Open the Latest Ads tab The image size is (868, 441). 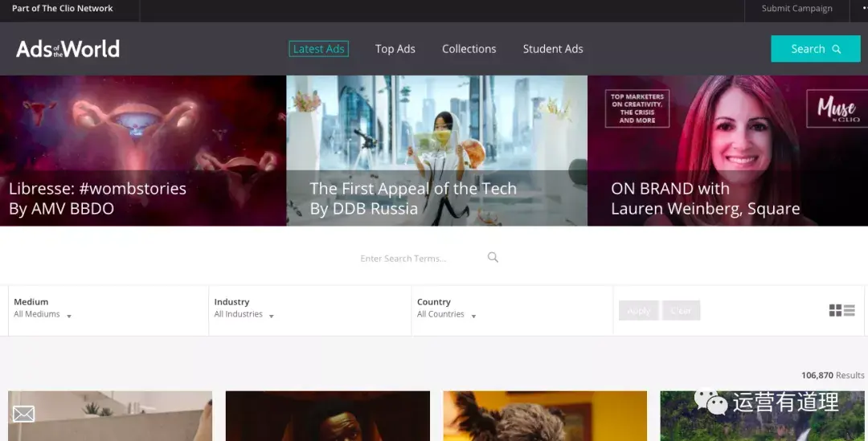pos(319,49)
